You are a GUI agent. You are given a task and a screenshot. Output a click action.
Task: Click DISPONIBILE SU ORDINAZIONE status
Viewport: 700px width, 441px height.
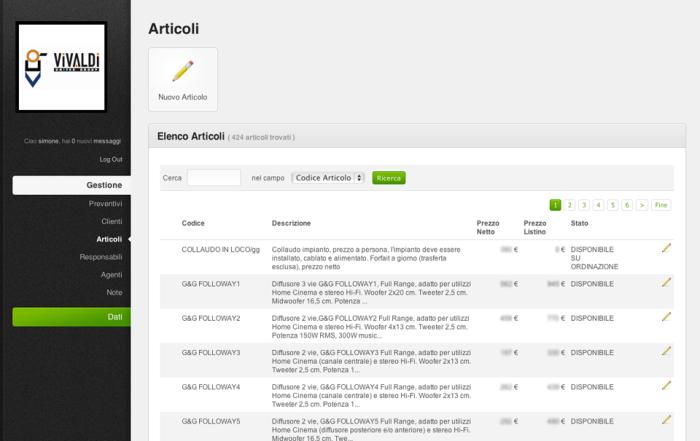click(594, 258)
